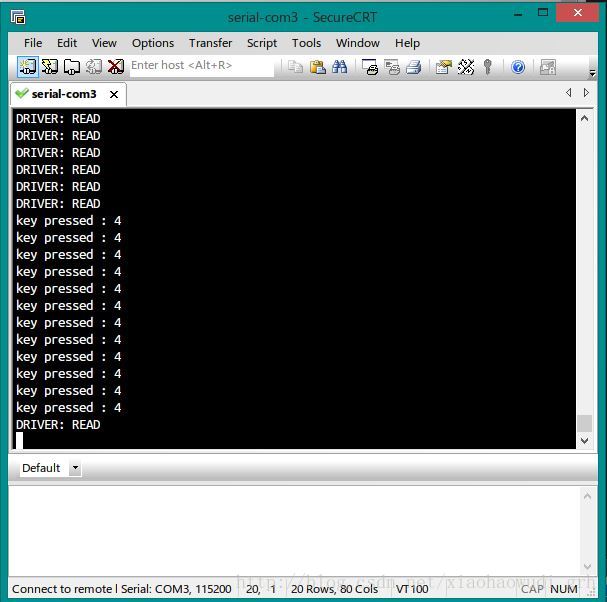This screenshot has width=607, height=602.
Task: Click the Reconnect toolbar icon
Action: [93, 67]
